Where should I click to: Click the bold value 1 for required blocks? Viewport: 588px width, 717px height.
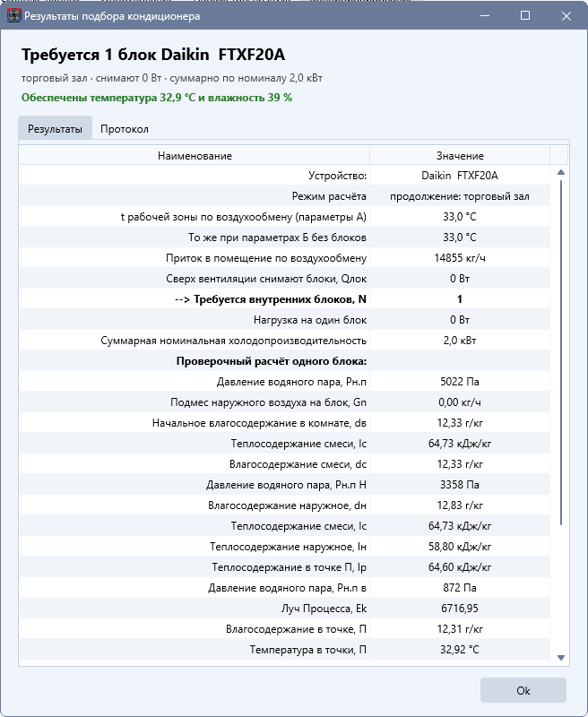point(460,299)
